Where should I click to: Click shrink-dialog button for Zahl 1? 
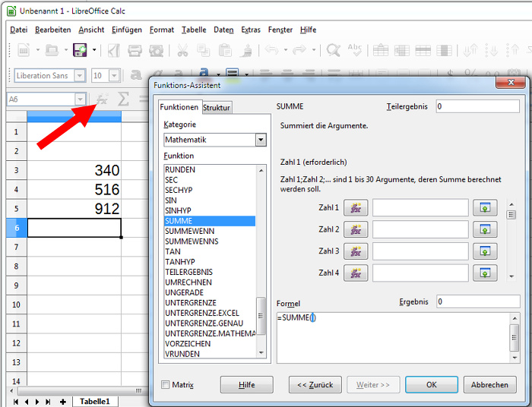(485, 208)
